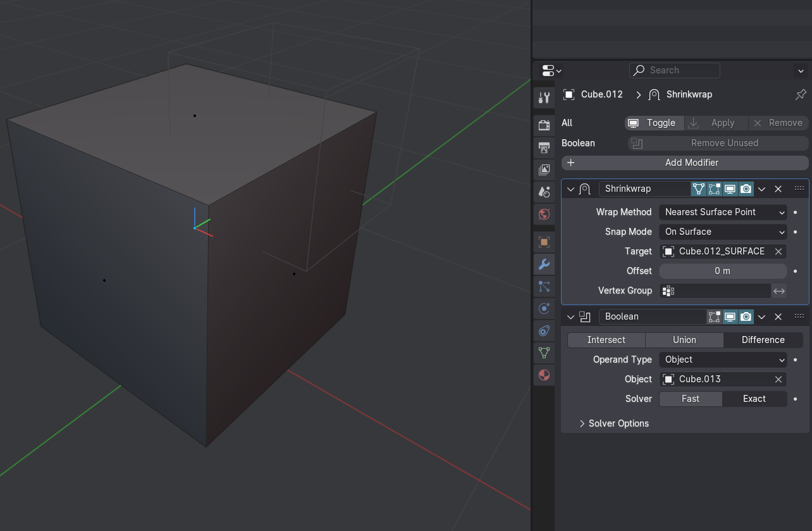Collapse the Shrinkwrap modifier panel

pos(570,189)
